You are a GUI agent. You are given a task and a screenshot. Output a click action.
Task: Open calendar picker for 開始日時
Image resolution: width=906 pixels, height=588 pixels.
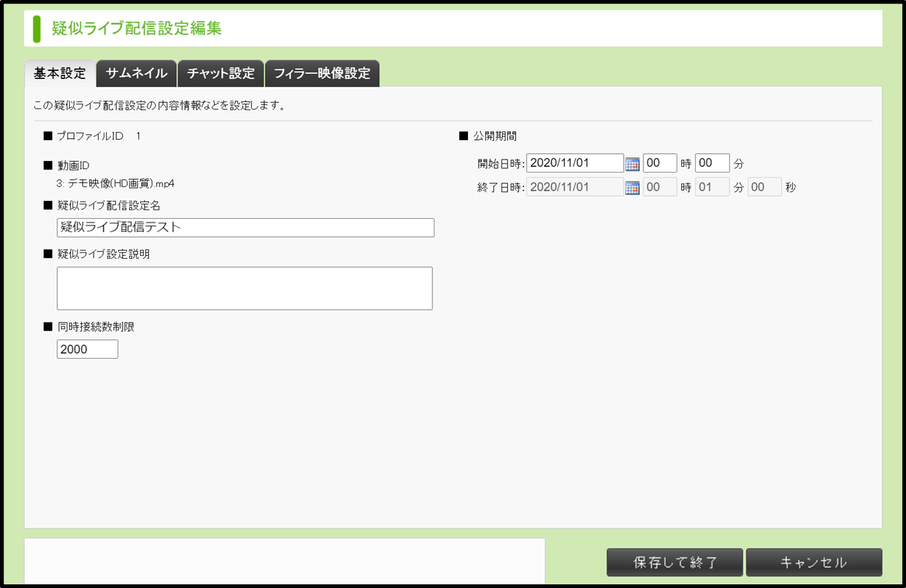pos(633,164)
